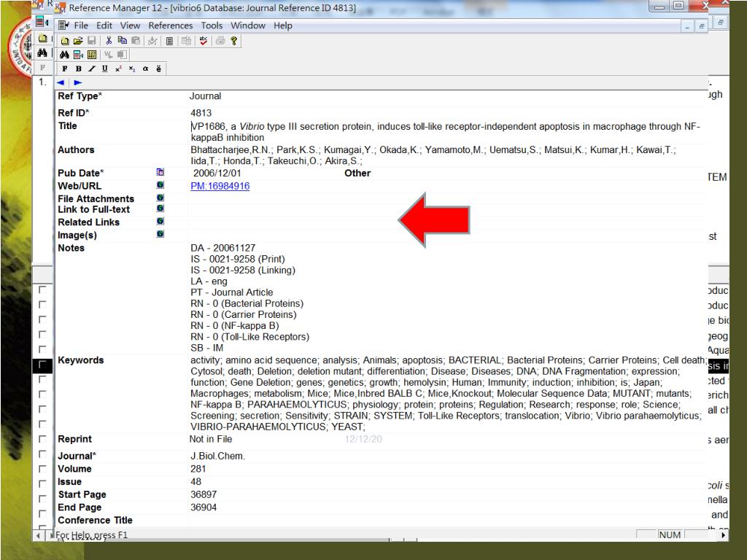Image resolution: width=747 pixels, height=560 pixels.
Task: Click the globe icon beside Web/URL
Action: pos(160,184)
